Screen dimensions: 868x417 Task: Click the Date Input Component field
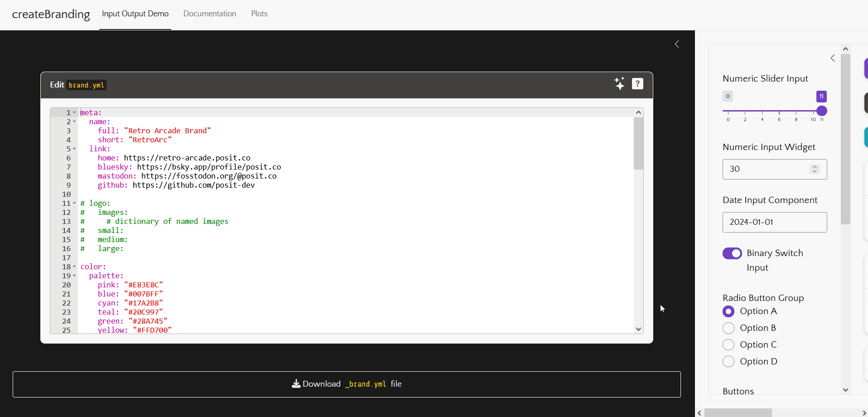(774, 222)
